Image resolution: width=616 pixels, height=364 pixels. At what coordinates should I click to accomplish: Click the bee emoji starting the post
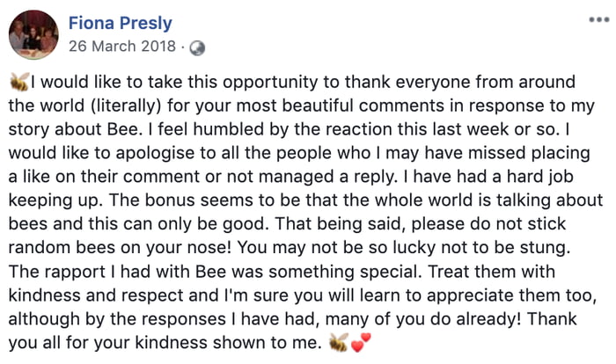point(18,82)
